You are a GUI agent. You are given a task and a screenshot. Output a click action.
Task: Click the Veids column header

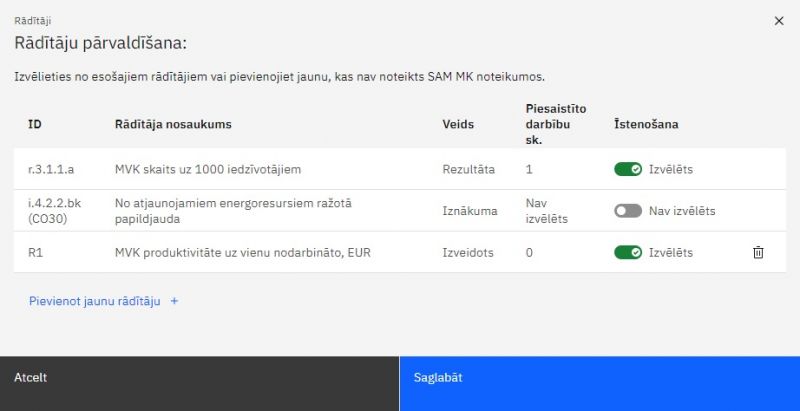458,125
